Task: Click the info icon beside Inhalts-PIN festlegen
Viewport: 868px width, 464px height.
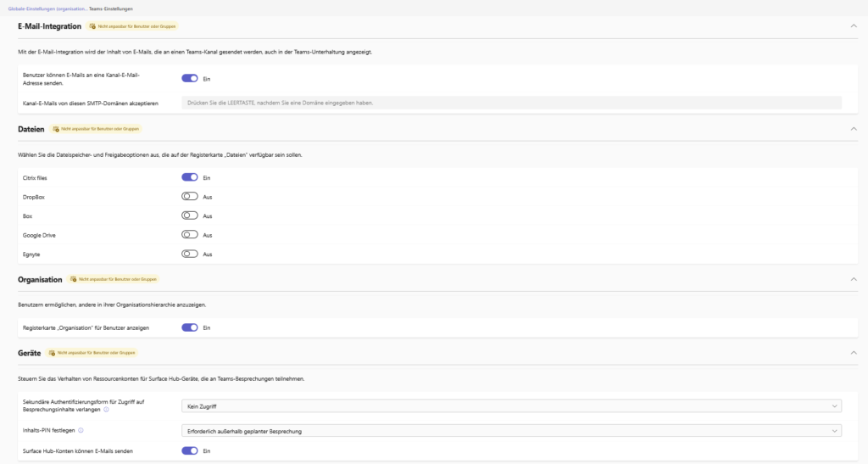Action: pos(81,430)
